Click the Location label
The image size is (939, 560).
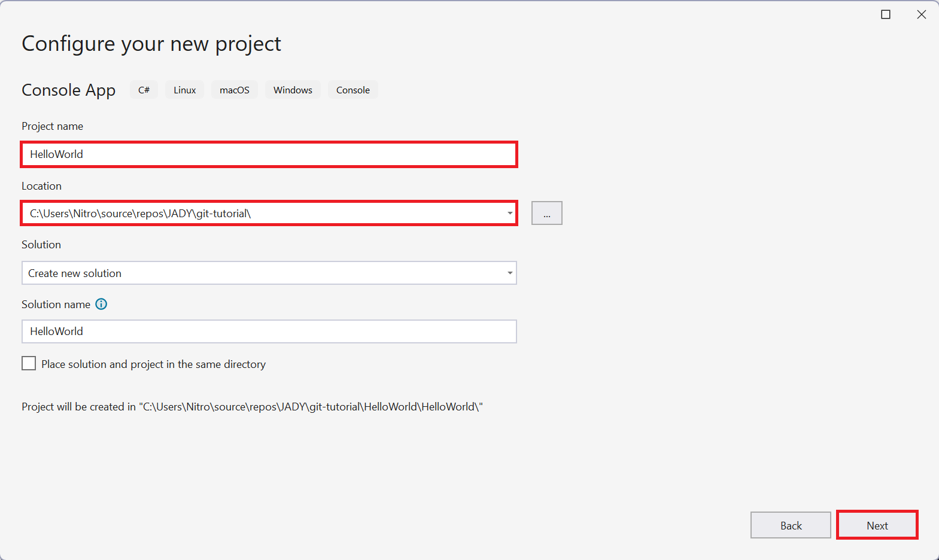42,186
